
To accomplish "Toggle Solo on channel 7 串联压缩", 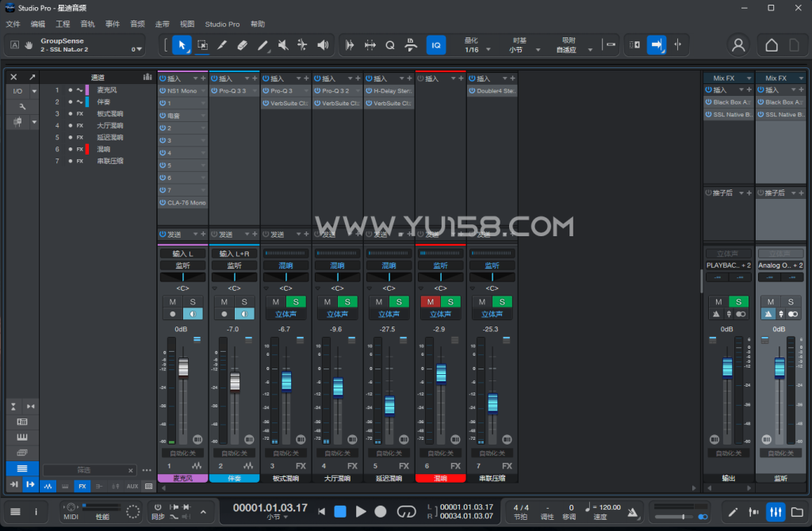I will tap(502, 302).
